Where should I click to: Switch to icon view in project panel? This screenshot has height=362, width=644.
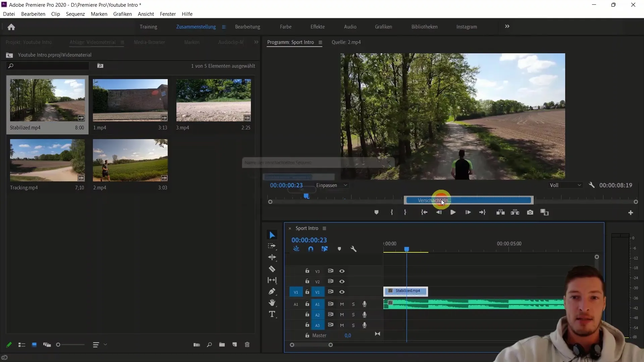tap(34, 345)
